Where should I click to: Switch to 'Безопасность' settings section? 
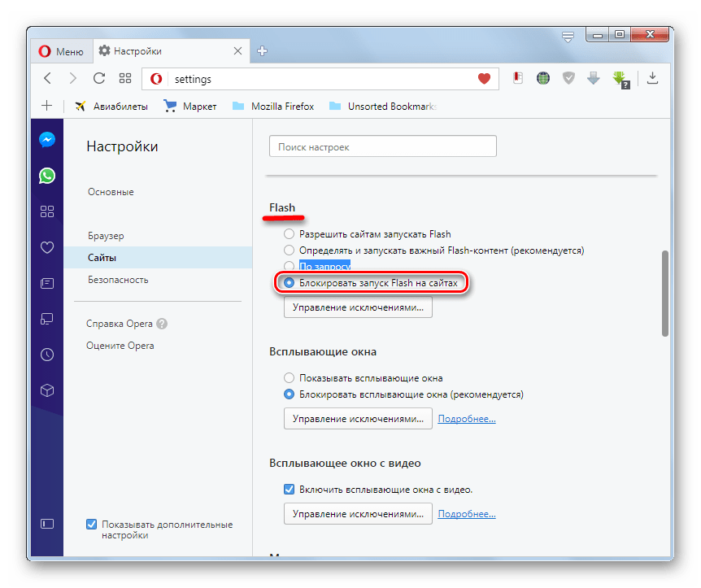[118, 280]
